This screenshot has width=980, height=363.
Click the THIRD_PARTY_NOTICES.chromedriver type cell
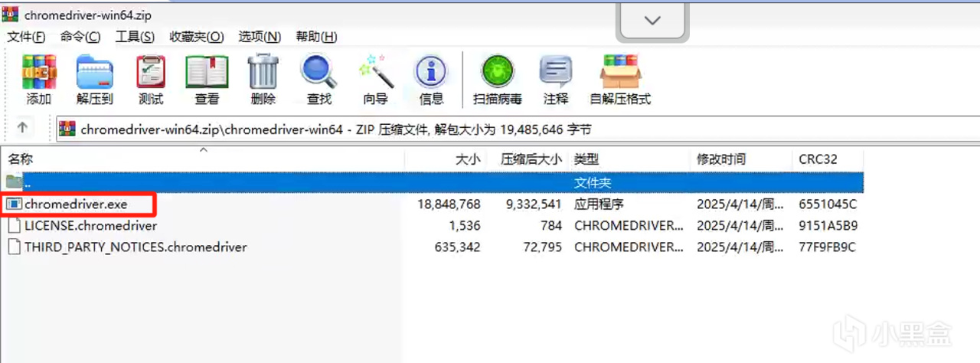point(629,247)
